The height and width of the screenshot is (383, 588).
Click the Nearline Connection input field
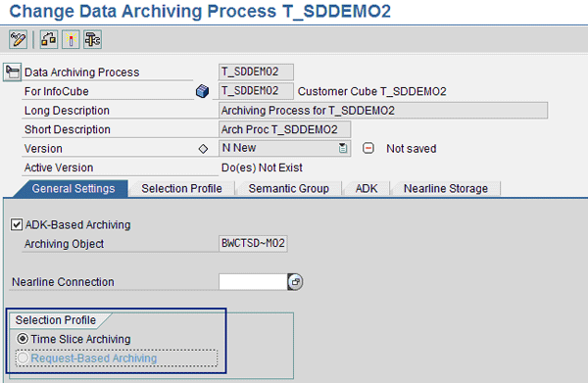(x=253, y=281)
